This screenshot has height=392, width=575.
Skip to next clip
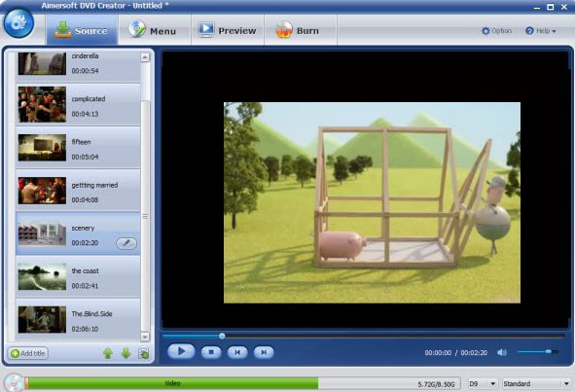coord(264,352)
